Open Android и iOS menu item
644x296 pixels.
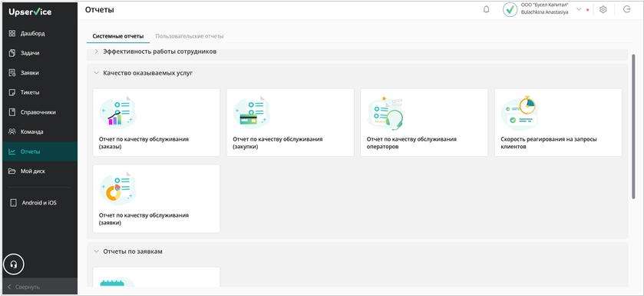click(40, 203)
